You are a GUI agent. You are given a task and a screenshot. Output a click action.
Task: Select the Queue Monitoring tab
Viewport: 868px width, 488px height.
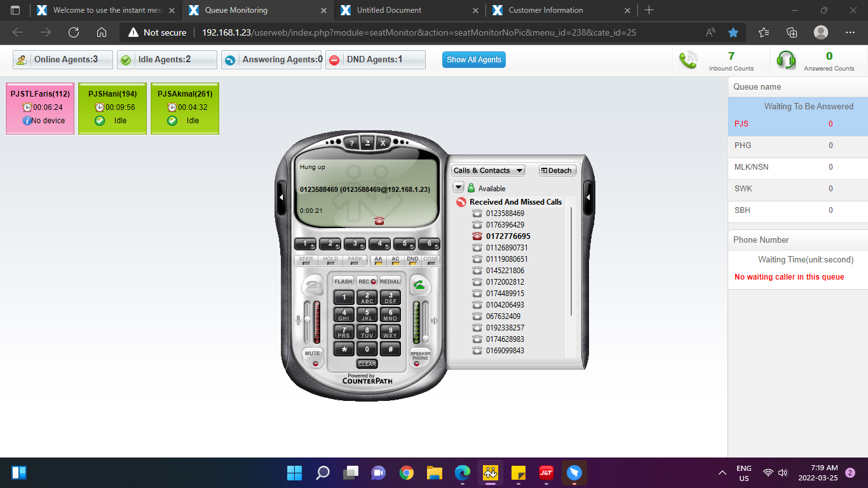(x=257, y=10)
